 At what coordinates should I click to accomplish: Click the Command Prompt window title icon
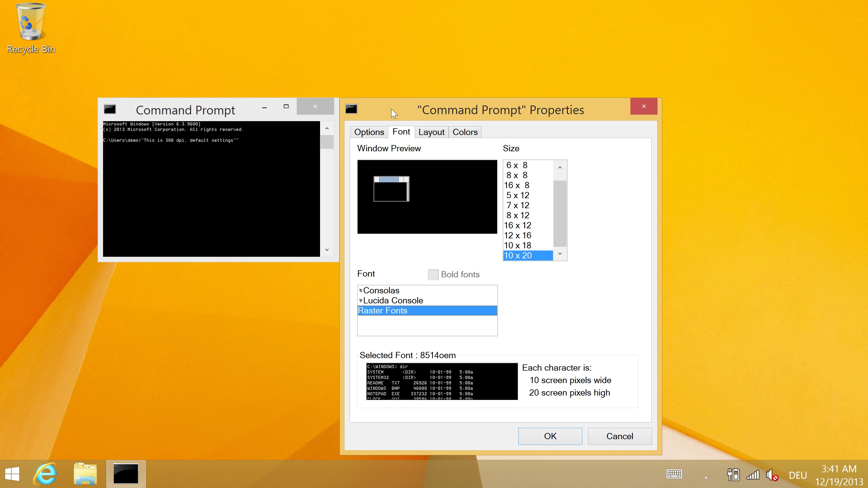tap(110, 109)
